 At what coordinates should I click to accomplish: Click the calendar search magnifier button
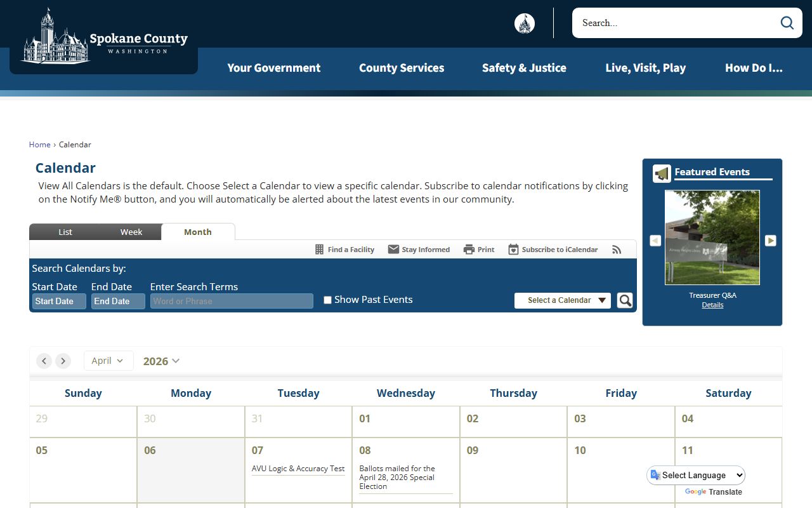coord(625,300)
